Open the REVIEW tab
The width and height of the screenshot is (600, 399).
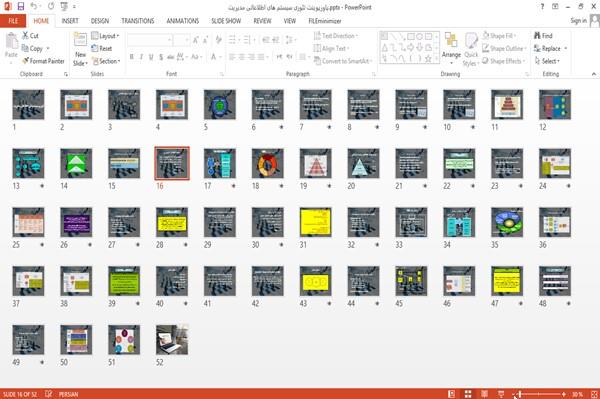point(262,21)
